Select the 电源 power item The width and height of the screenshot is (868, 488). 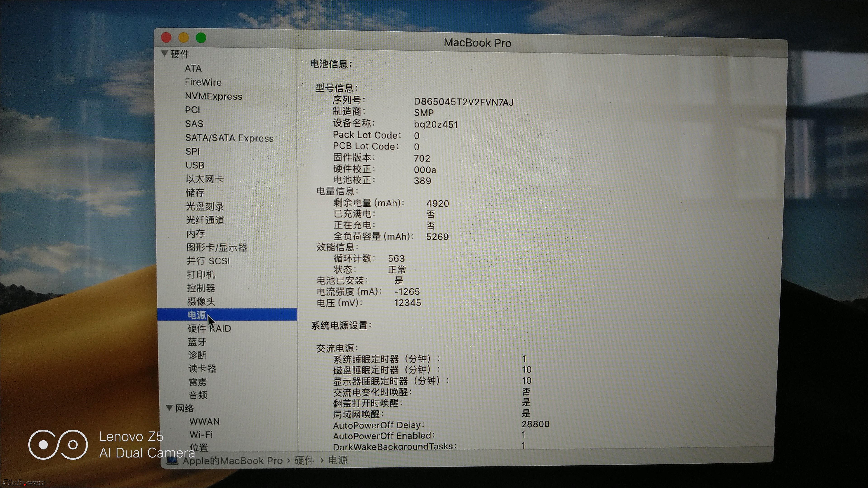[197, 315]
